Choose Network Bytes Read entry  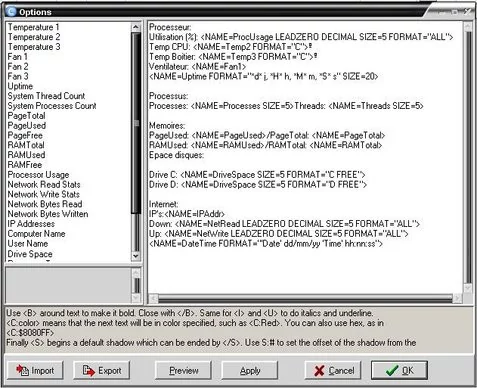click(x=45, y=204)
